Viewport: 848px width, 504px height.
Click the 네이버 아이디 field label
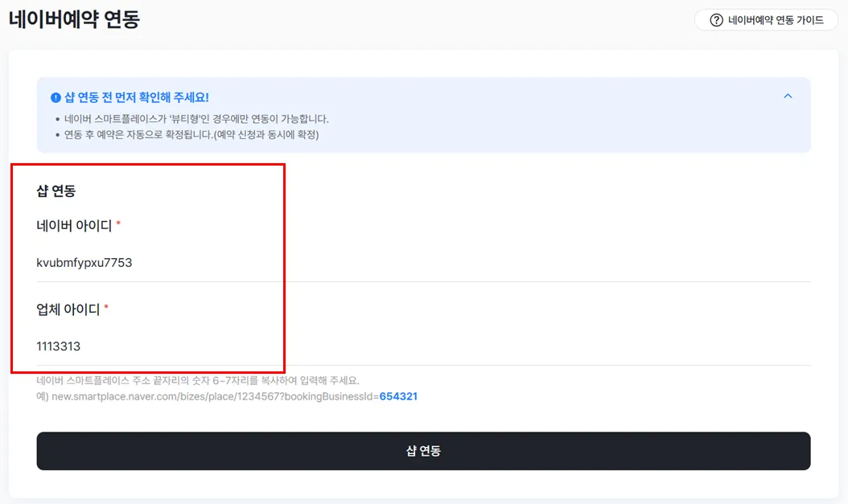point(74,225)
